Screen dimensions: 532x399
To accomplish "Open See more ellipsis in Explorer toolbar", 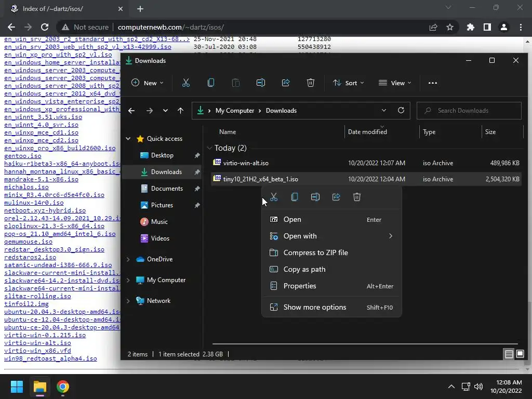I will (x=433, y=83).
